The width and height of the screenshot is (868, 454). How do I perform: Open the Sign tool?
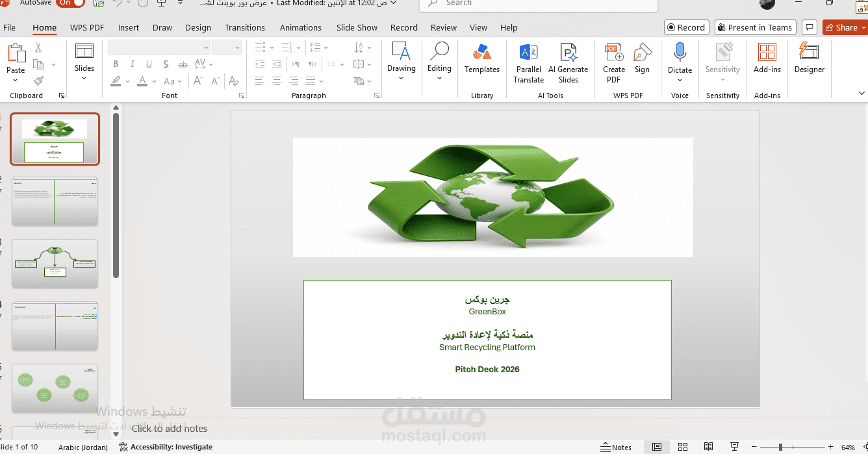pos(642,58)
